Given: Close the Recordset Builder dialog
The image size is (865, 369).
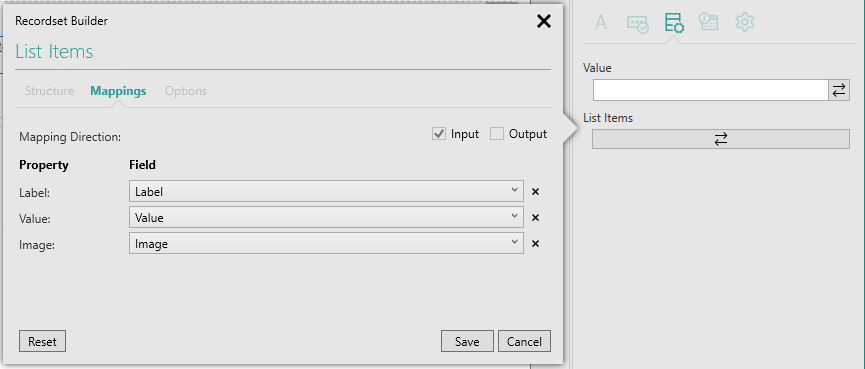Looking at the screenshot, I should tap(544, 22).
